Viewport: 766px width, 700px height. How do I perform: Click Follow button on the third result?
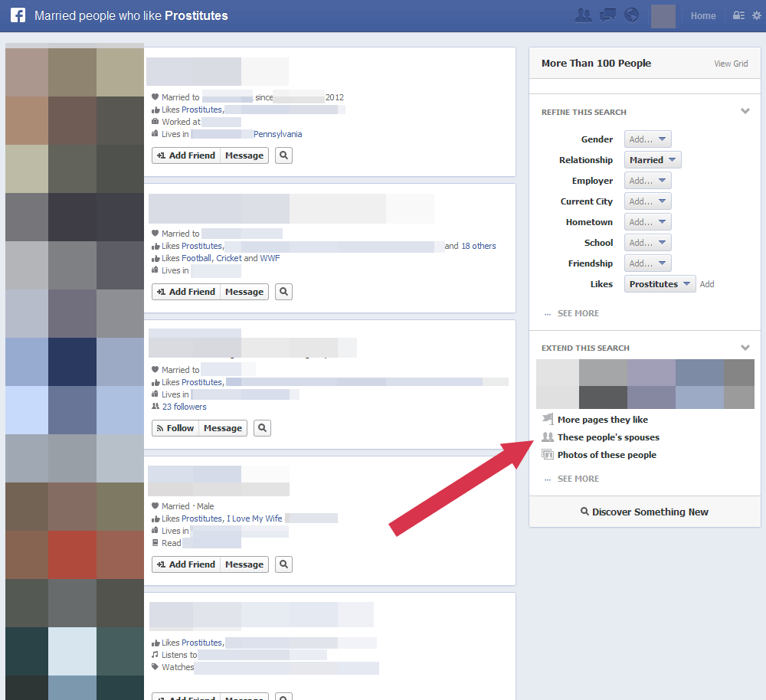click(175, 428)
